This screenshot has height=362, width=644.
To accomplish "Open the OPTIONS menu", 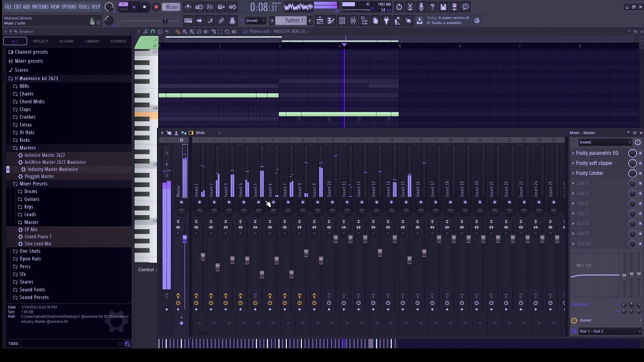I will [x=69, y=7].
